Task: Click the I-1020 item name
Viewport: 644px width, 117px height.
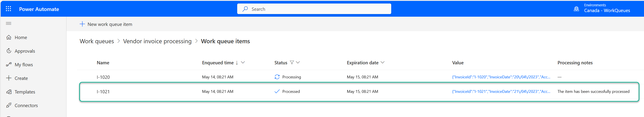Action: click(103, 77)
